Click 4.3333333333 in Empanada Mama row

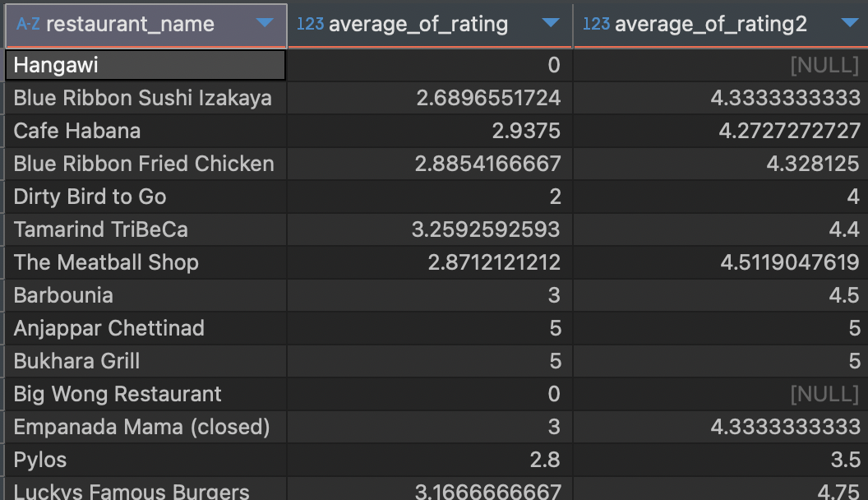pos(786,427)
